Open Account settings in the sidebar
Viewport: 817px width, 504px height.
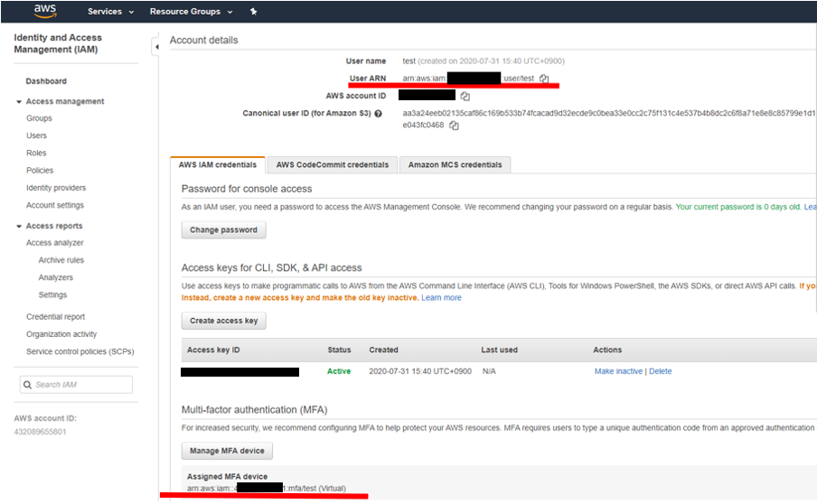[x=55, y=205]
